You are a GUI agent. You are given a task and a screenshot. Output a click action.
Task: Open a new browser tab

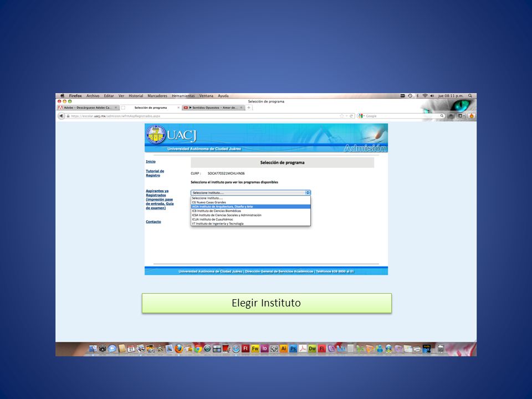[x=249, y=108]
